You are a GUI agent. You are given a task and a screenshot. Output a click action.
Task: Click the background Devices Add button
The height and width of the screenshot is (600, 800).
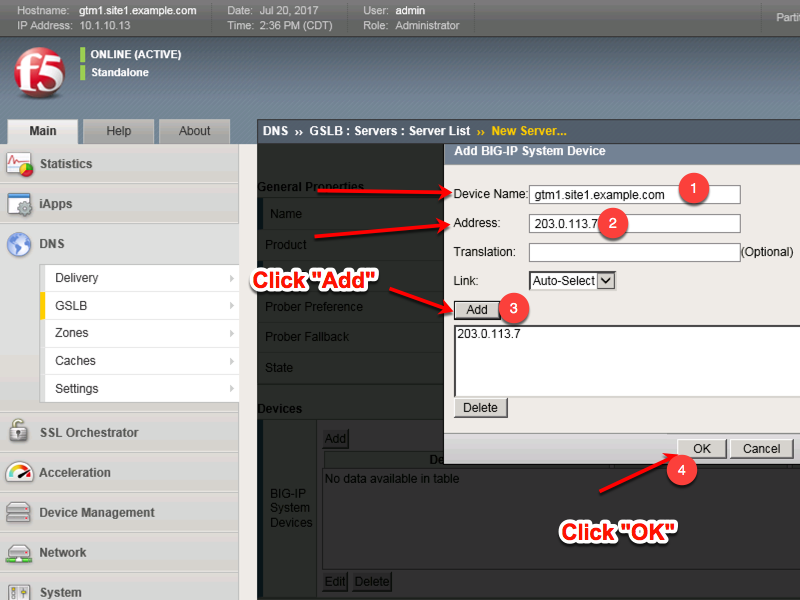pos(335,439)
